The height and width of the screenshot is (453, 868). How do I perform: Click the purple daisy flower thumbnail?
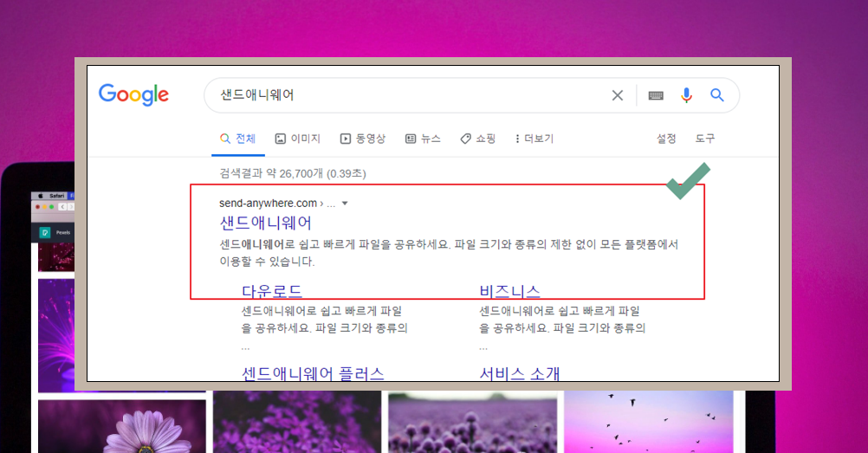pos(122,426)
